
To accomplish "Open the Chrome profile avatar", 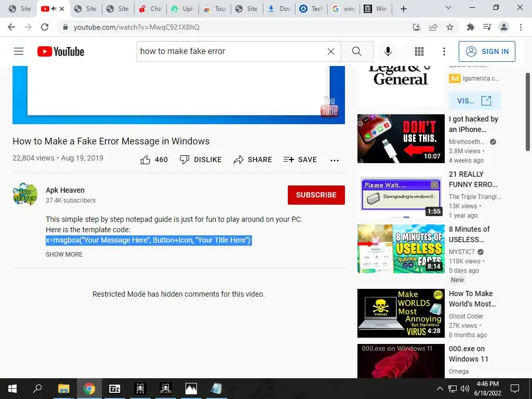I will pos(504,27).
